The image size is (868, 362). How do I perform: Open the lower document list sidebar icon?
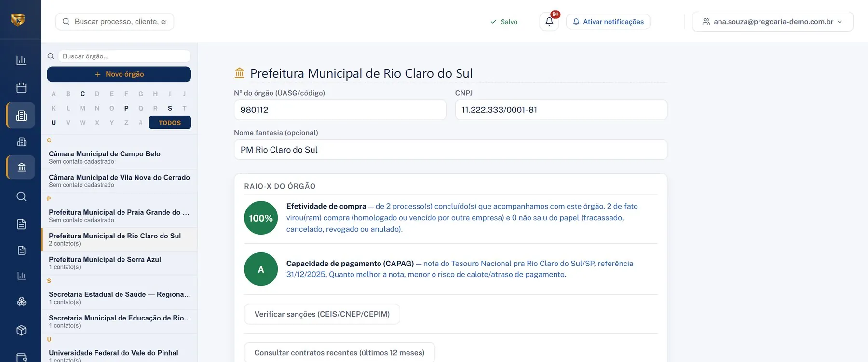(x=21, y=250)
